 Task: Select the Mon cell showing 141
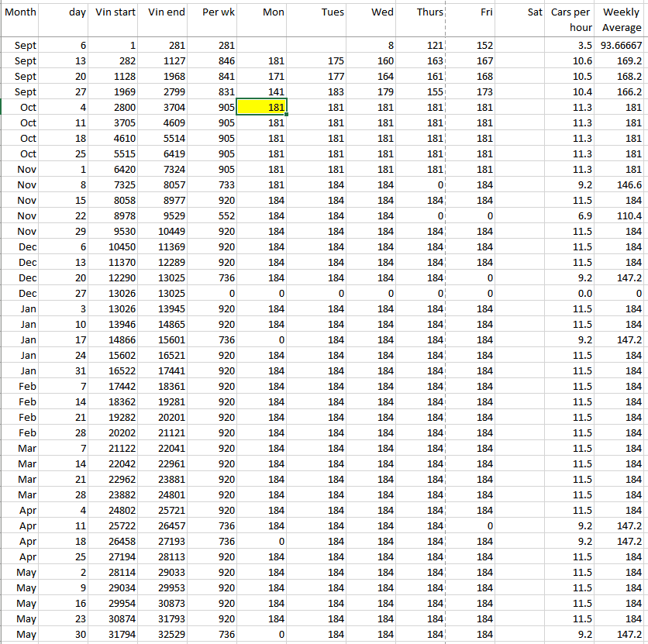[262, 92]
